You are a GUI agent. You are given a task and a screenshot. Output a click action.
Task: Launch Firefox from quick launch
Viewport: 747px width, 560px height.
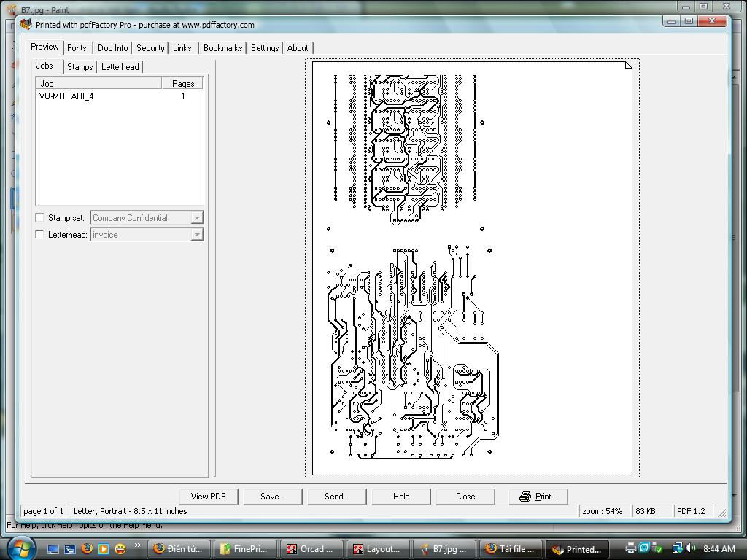pyautogui.click(x=87, y=548)
